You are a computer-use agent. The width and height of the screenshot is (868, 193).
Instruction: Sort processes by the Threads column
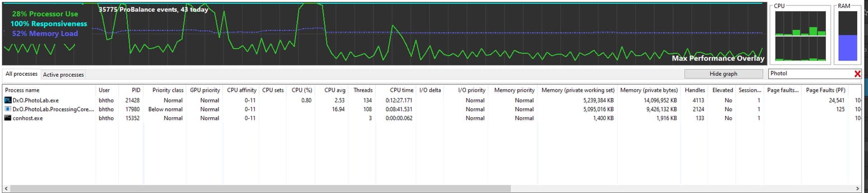[x=363, y=90]
